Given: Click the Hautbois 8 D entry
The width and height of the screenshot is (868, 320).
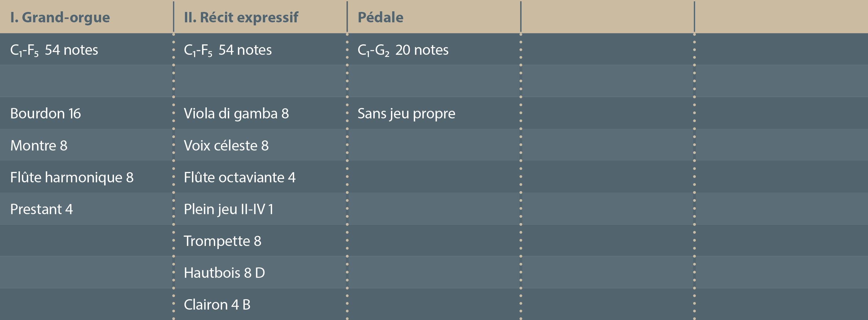Looking at the screenshot, I should (224, 273).
